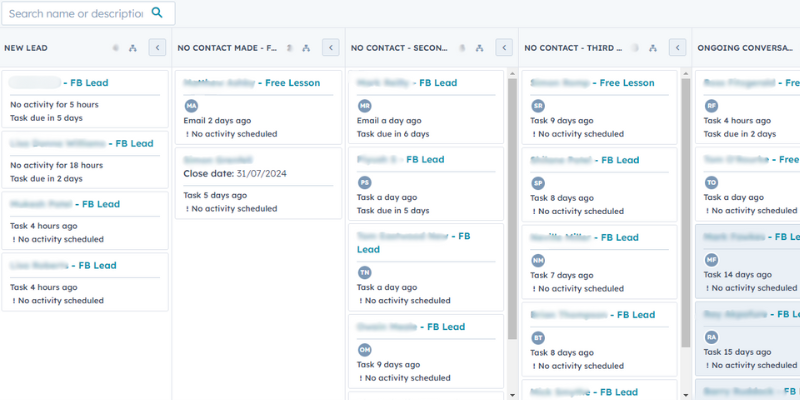
Task: Click 'Task 4 hours ago' in ongoing conversation column
Action: [737, 121]
